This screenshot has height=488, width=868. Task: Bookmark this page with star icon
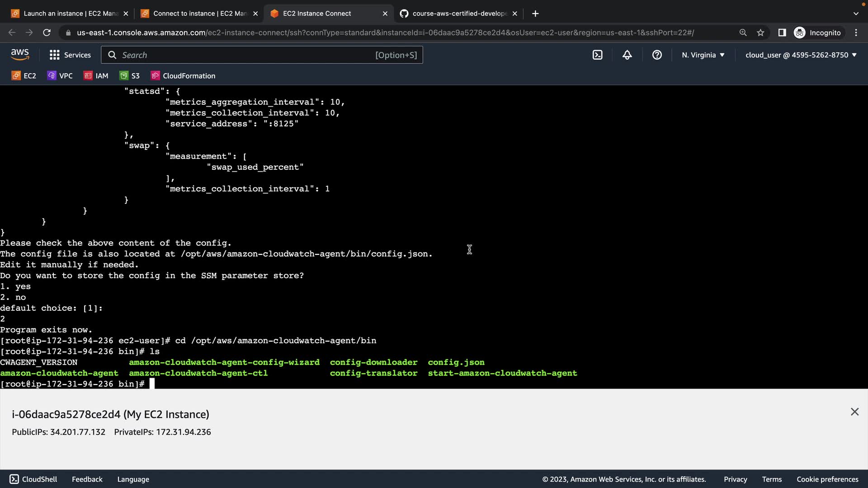760,33
